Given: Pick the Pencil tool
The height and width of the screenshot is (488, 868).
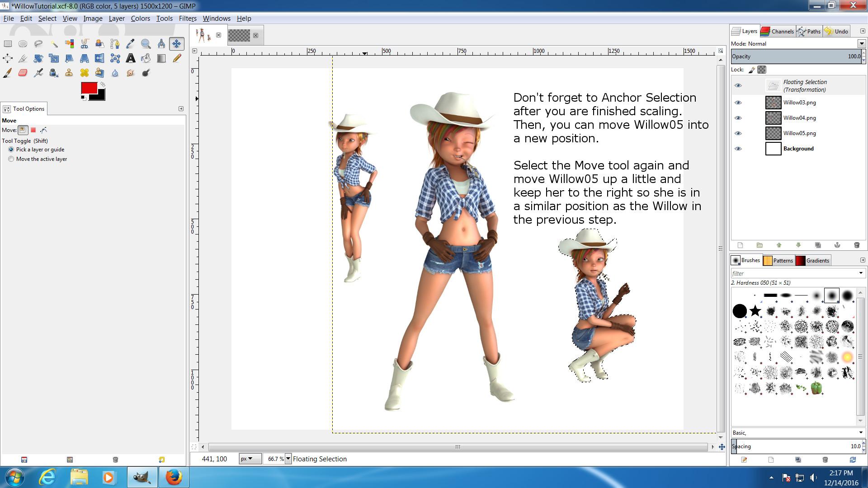Looking at the screenshot, I should click(177, 58).
